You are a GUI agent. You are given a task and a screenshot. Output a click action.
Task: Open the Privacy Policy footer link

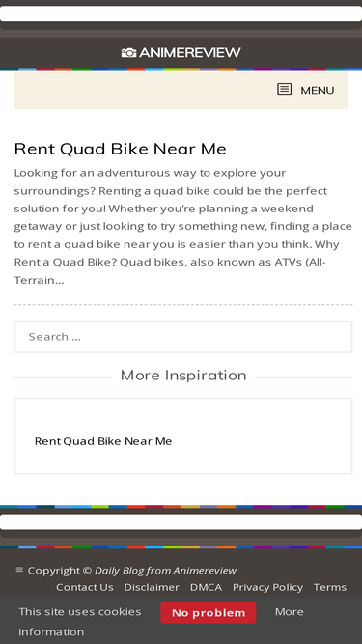point(267,587)
